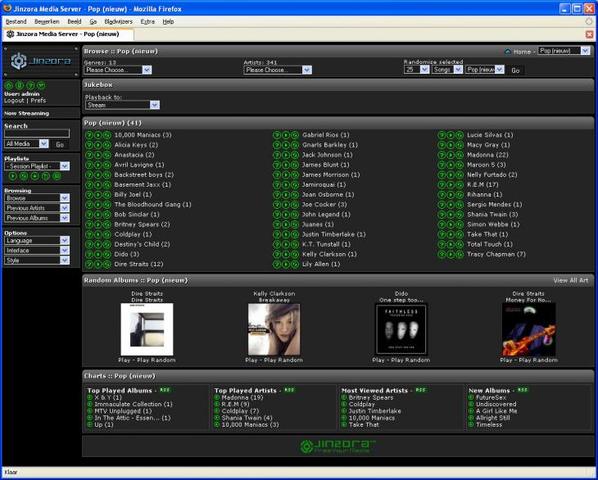
Task: Open the Session Playlist dropdown
Action: 37,166
